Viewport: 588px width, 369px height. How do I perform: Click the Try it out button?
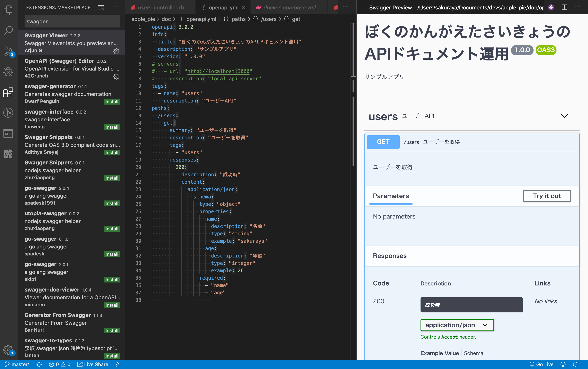(547, 196)
